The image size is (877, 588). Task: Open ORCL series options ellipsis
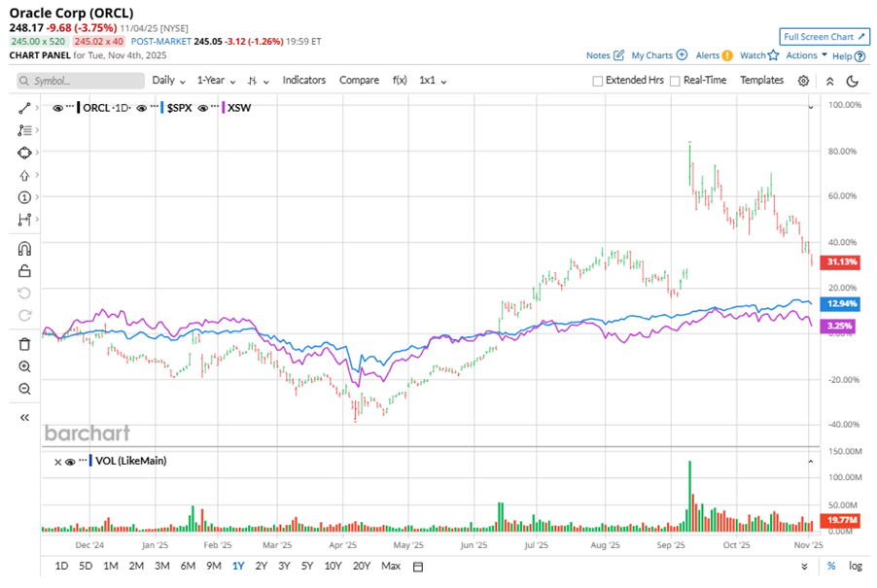tap(70, 106)
